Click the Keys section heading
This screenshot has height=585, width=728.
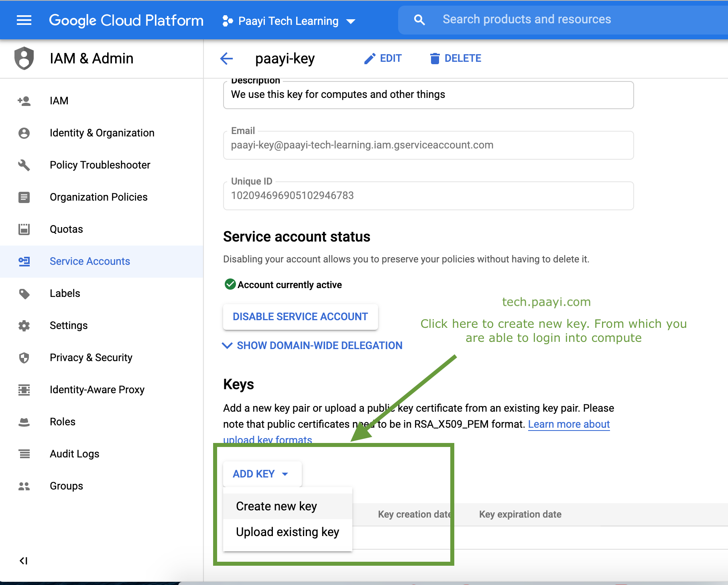point(238,384)
